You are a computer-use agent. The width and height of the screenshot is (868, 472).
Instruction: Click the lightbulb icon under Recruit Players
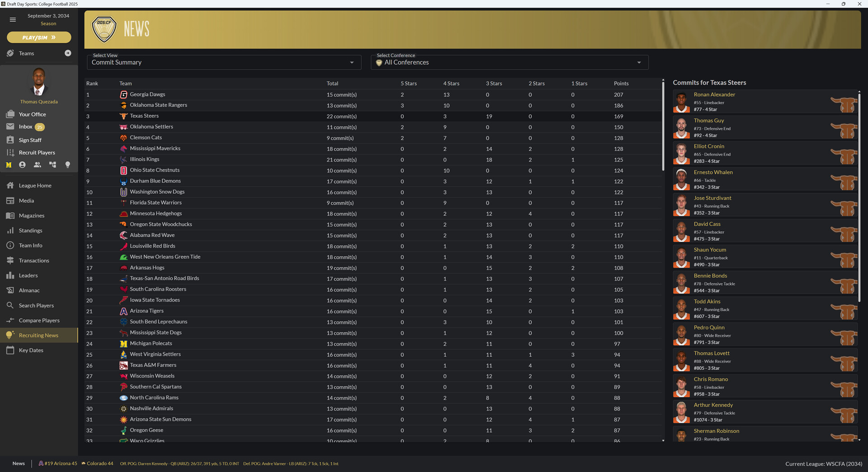point(68,165)
